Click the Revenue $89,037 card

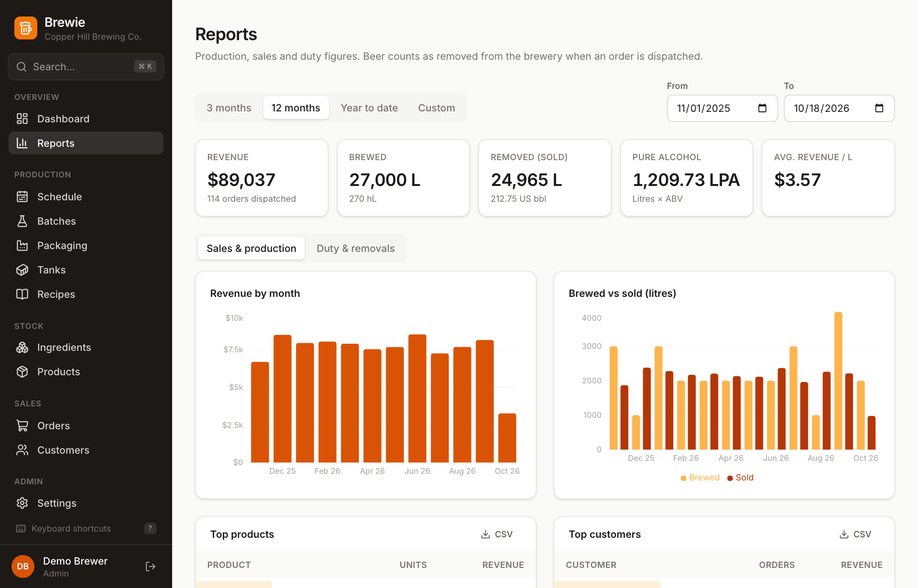pyautogui.click(x=262, y=178)
